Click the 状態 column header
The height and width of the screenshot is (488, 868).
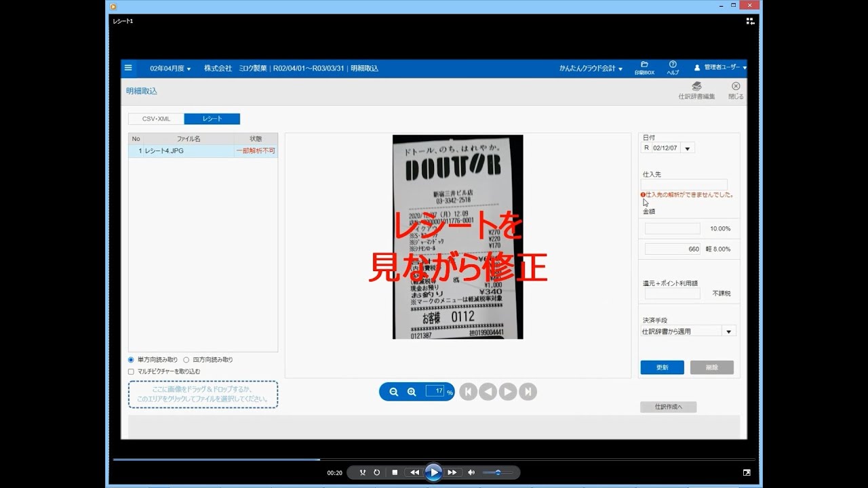point(256,139)
